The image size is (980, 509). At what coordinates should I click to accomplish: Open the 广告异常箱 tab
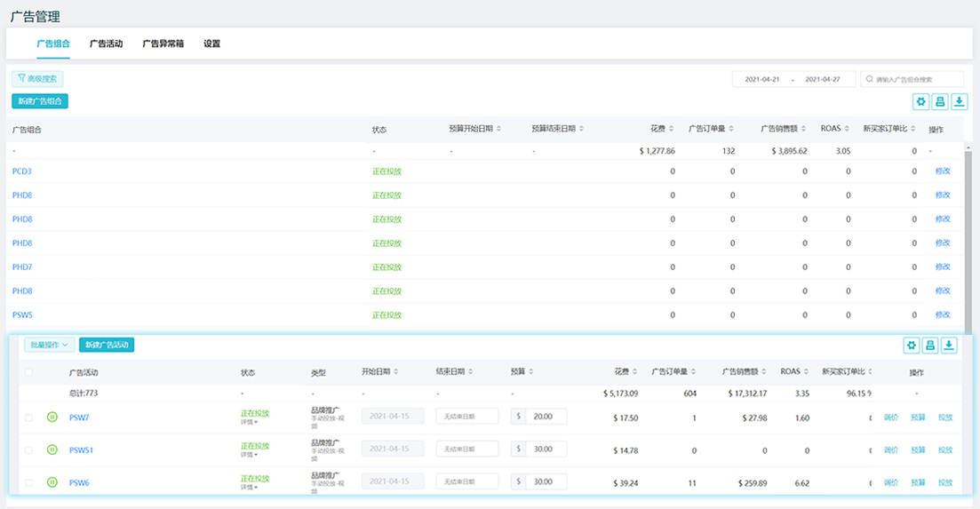click(x=163, y=44)
